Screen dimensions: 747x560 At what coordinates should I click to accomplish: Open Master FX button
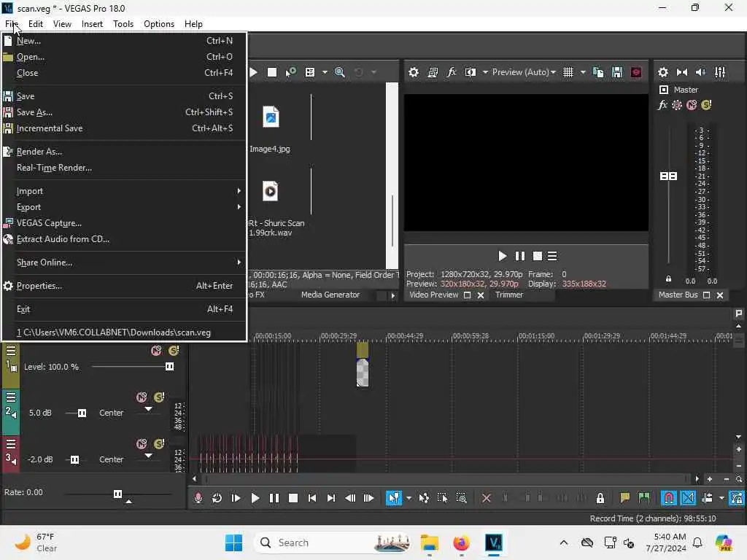(662, 105)
